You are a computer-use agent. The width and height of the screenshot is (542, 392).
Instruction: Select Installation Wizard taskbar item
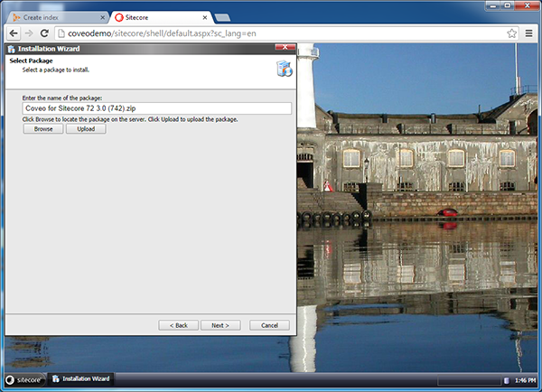[x=81, y=378]
